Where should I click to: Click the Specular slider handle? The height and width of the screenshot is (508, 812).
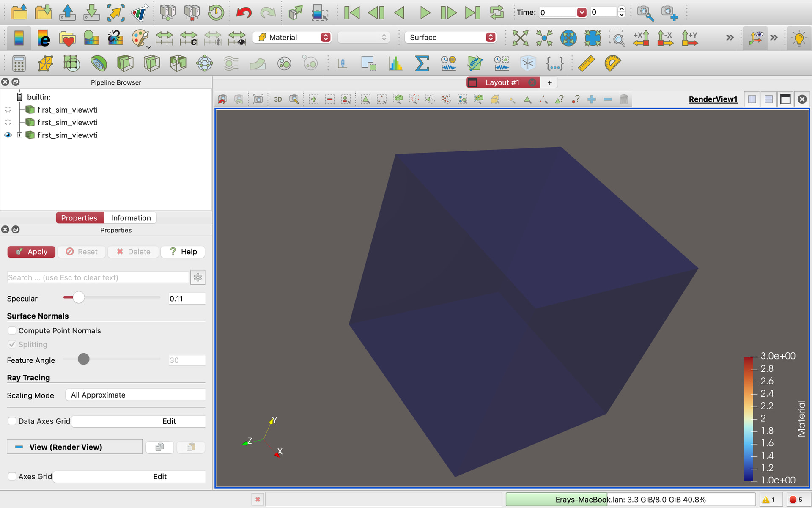point(79,298)
